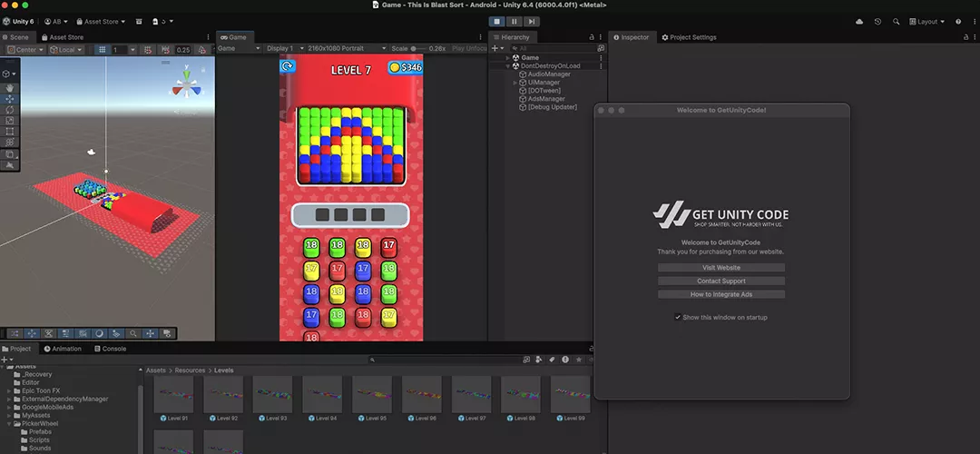Uncheck Show this window on startup
The height and width of the screenshot is (454, 980).
(678, 317)
